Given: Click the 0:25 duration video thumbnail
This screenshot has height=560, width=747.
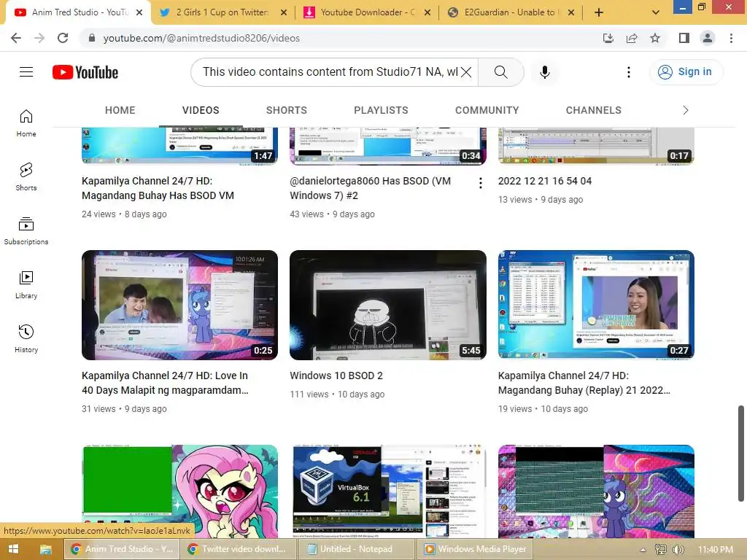Looking at the screenshot, I should coord(179,305).
